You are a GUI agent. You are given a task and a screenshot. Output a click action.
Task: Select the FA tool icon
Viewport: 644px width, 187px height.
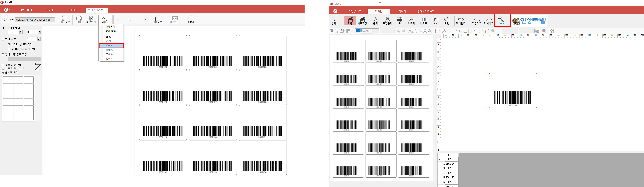[x=436, y=21]
